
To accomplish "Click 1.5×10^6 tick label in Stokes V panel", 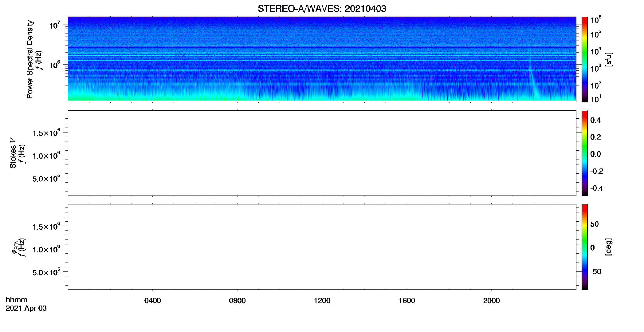I will point(46,133).
